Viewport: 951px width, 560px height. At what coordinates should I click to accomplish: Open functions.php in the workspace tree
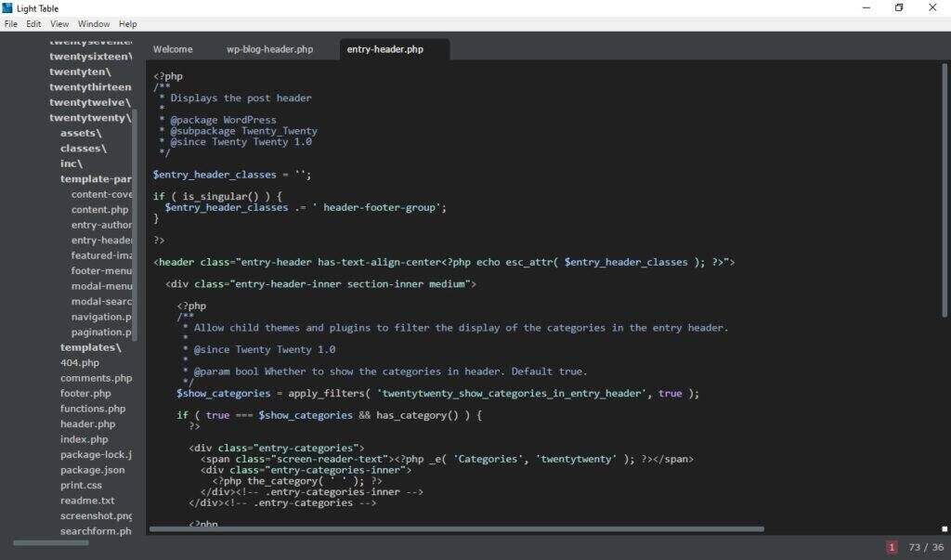point(93,409)
